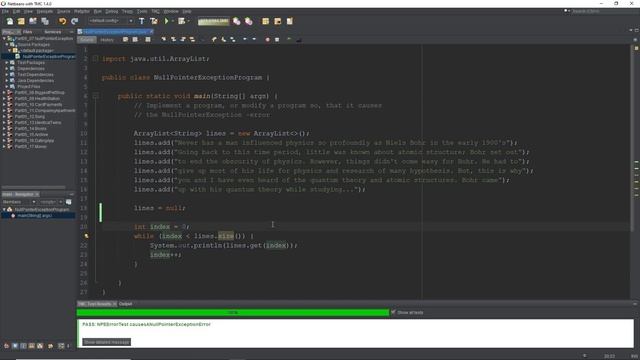Screen dimensions: 640x360
Task: Click the Navigator filter red icon
Action: [7, 346]
